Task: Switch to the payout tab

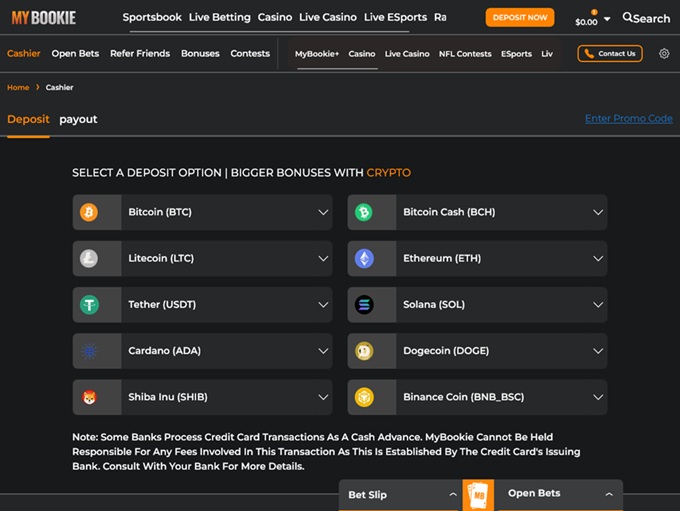Action: point(78,119)
